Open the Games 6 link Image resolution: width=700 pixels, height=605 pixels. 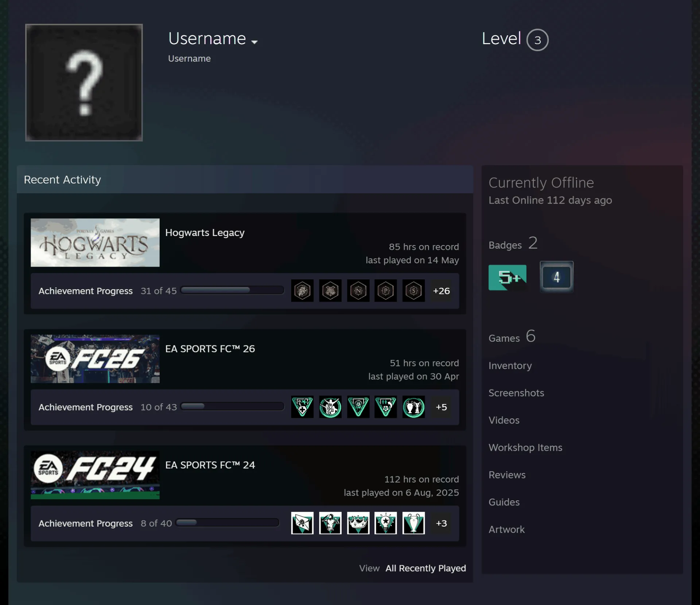[512, 336]
